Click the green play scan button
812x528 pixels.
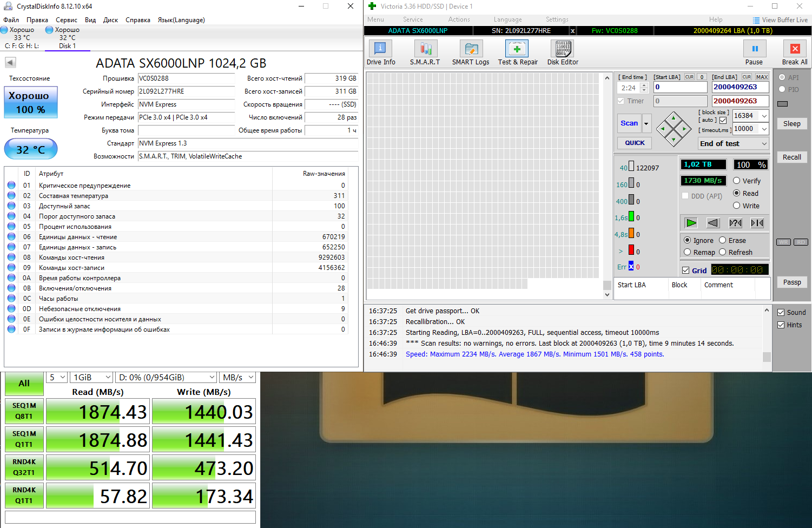(691, 223)
